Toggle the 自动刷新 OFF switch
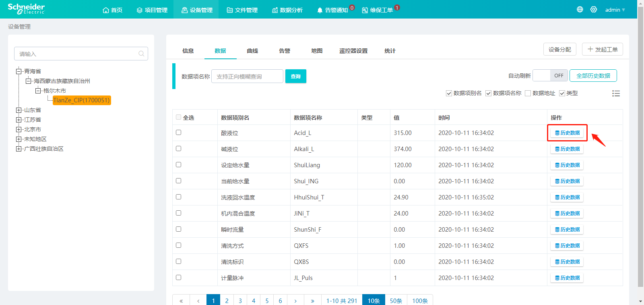Image resolution: width=644 pixels, height=305 pixels. pyautogui.click(x=550, y=76)
